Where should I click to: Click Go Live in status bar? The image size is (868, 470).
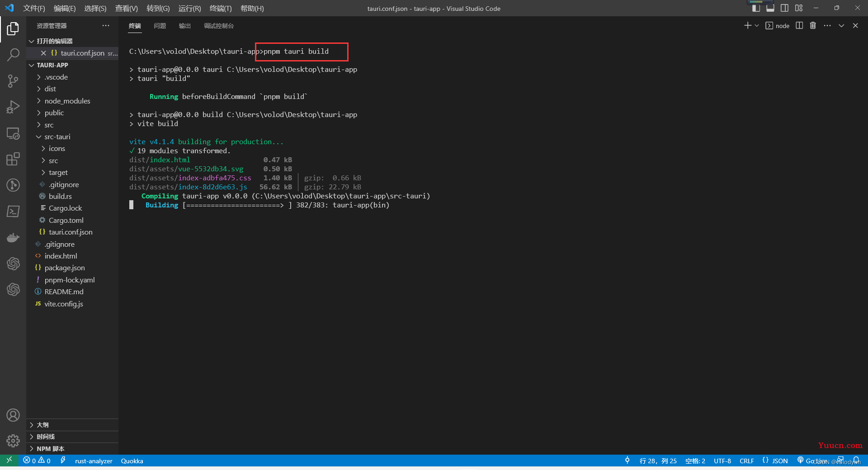812,461
